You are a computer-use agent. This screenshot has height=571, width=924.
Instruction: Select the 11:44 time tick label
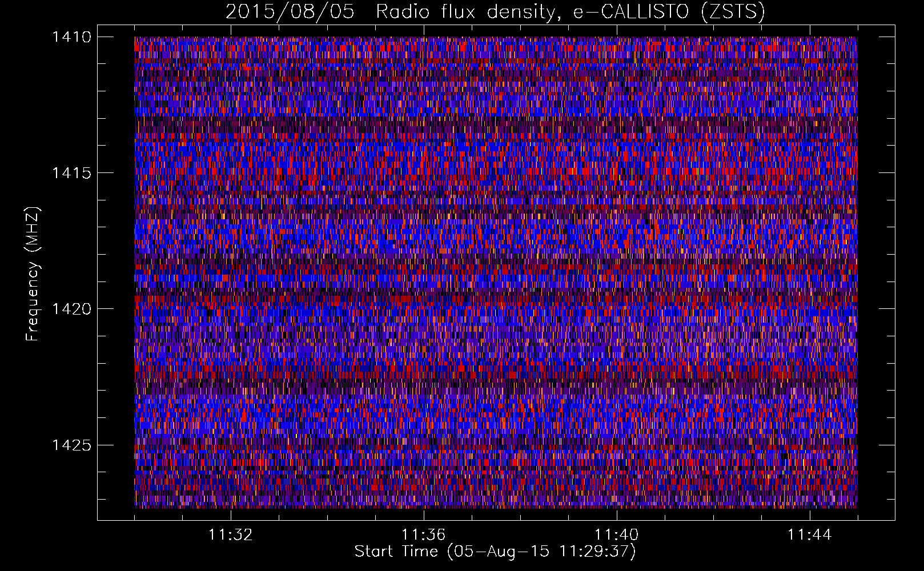tap(810, 534)
